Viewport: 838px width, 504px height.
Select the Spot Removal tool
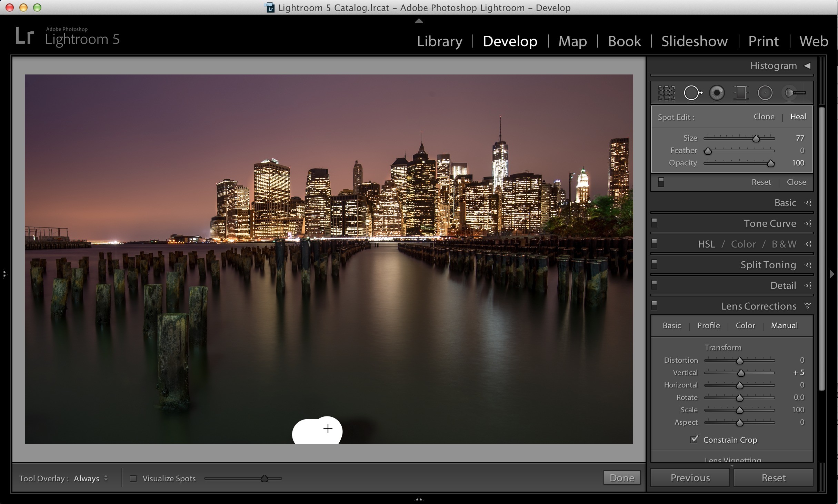[x=693, y=93]
